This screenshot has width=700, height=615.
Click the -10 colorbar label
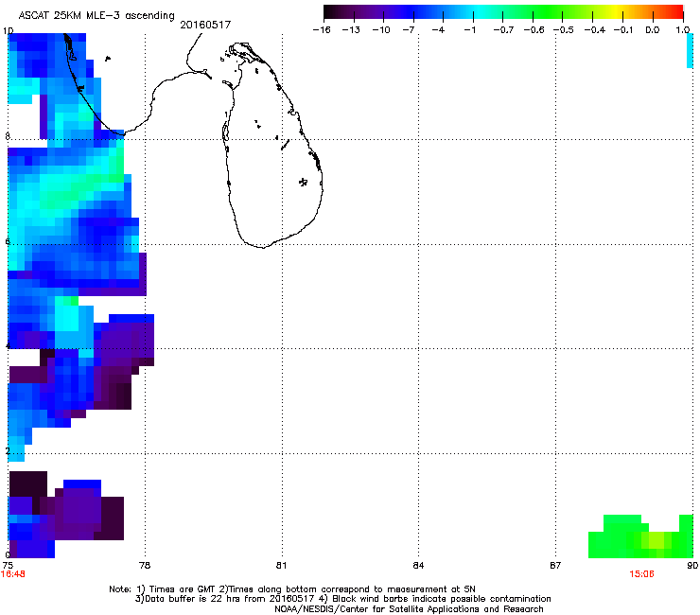381,30
